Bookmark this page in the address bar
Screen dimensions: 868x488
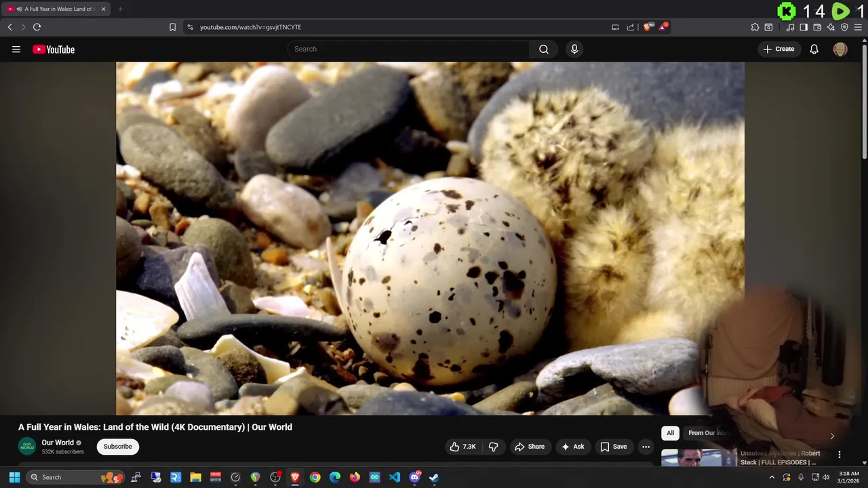(x=172, y=27)
